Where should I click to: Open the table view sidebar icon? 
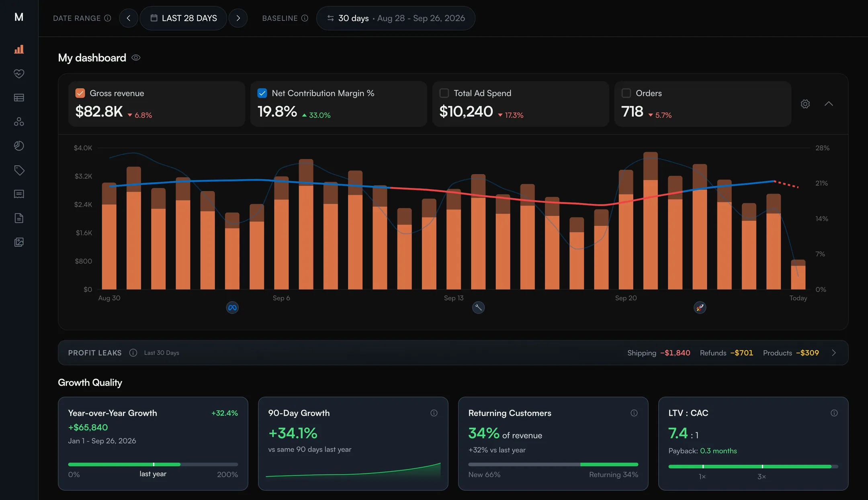tap(19, 98)
